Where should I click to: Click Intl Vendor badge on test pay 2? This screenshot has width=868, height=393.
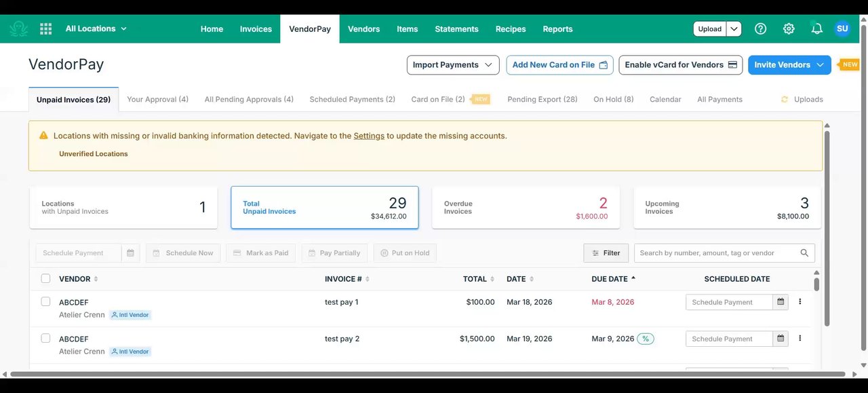pos(130,352)
